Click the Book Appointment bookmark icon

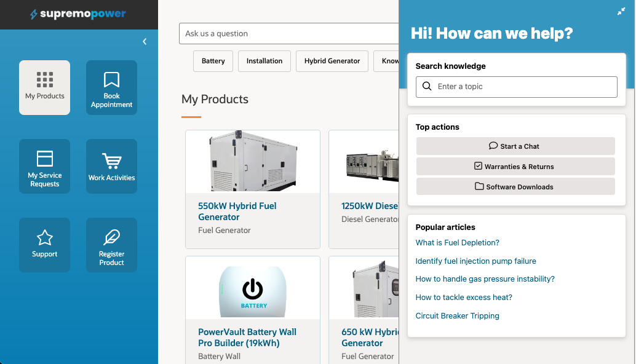[111, 81]
